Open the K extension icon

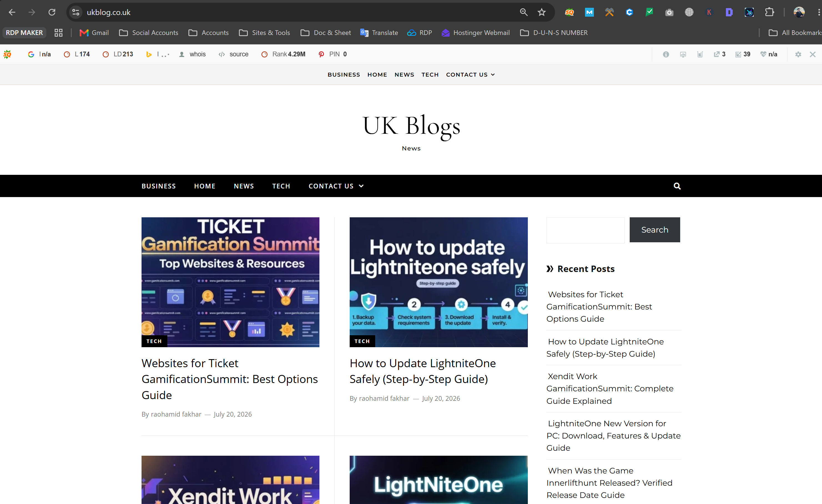pyautogui.click(x=709, y=12)
